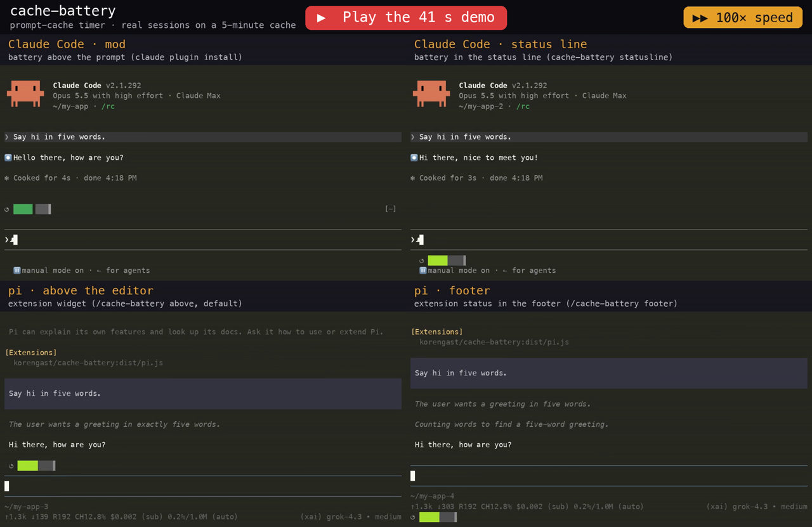Select the "pi · footer" pane heading

[452, 291]
